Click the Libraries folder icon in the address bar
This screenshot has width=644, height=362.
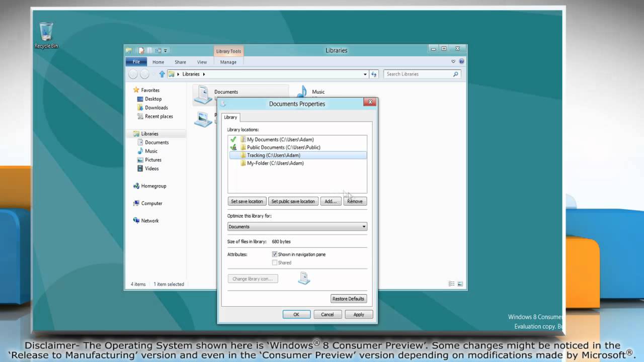point(172,74)
